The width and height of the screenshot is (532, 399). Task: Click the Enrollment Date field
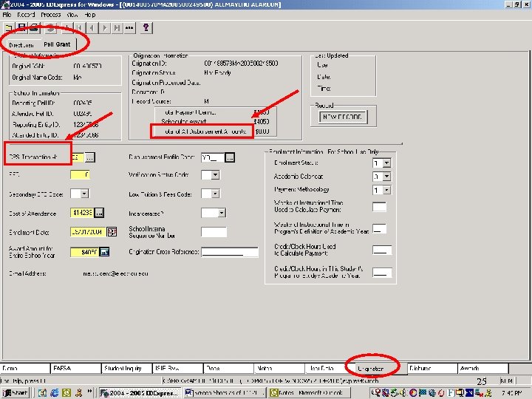pyautogui.click(x=88, y=232)
